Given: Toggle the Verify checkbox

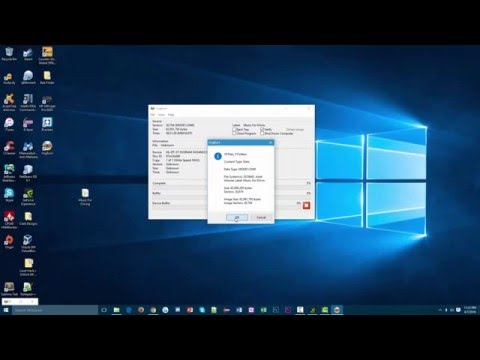Looking at the screenshot, I should coord(262,129).
